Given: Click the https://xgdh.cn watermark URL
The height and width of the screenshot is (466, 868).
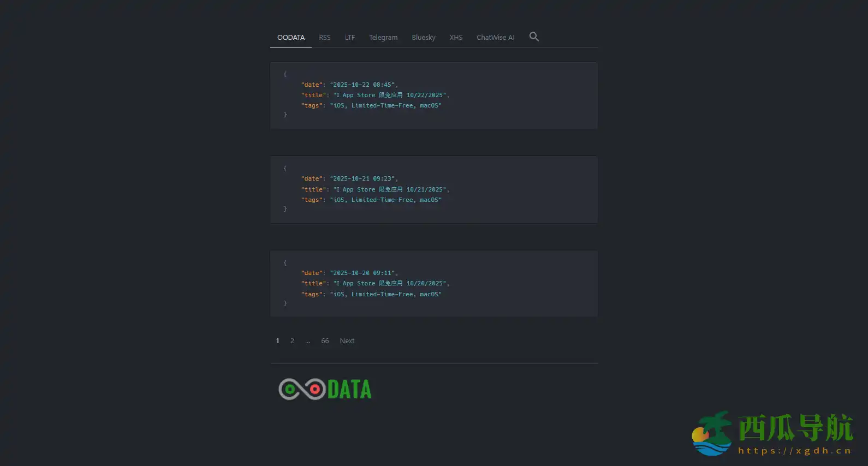Looking at the screenshot, I should click(x=794, y=451).
